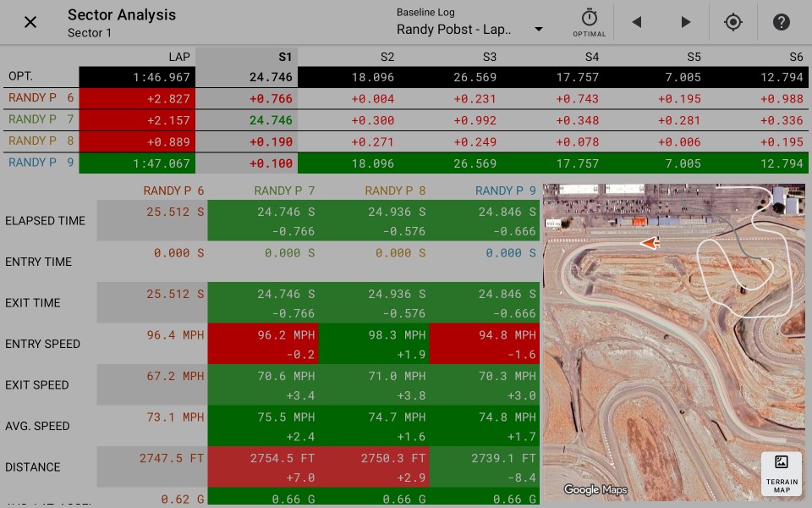812x508 pixels.
Task: Click average speed 75.5 MPH cell
Action: point(263,426)
